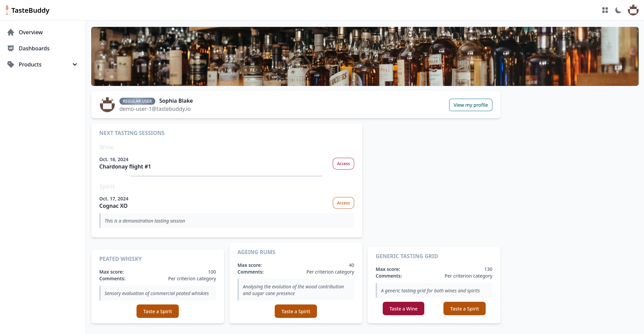Image resolution: width=644 pixels, height=334 pixels.
Task: Click the NEXT TASTING SESSIONS heading
Action: 132,133
